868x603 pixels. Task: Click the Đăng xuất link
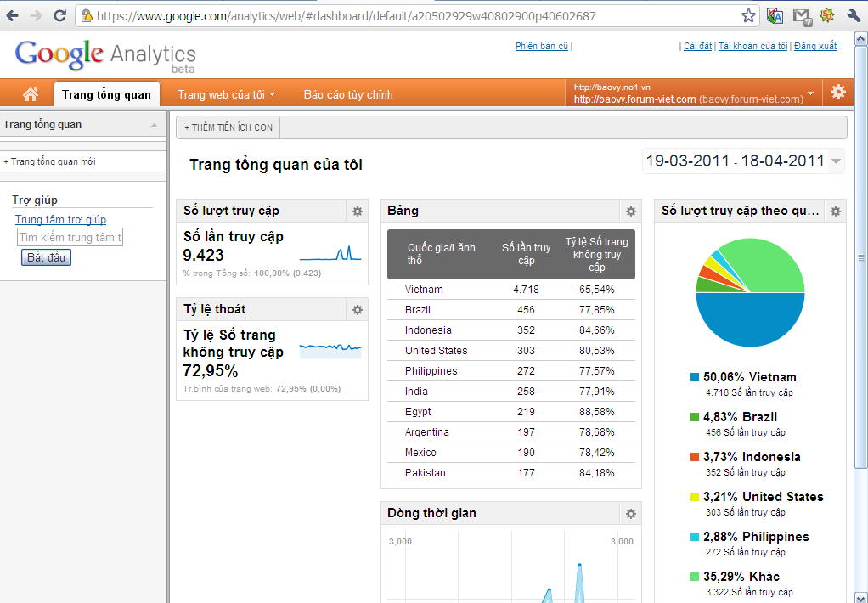814,46
